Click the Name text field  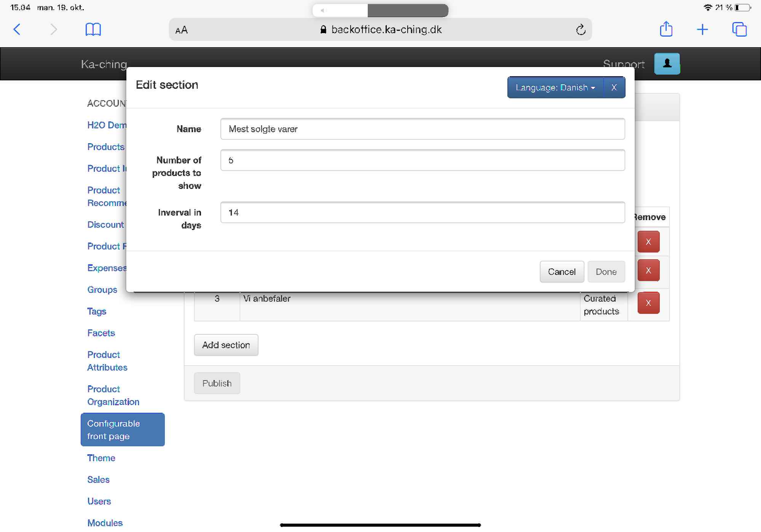[422, 129]
